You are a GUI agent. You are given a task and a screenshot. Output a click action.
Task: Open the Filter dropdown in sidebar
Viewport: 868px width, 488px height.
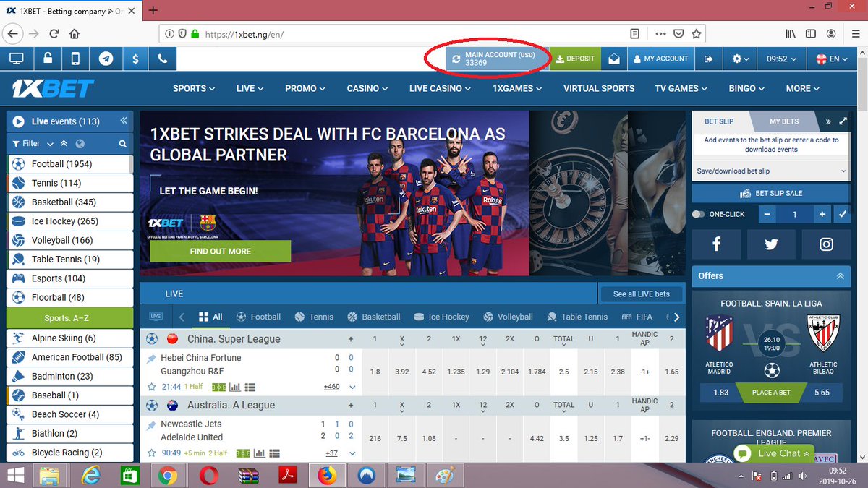coord(33,144)
